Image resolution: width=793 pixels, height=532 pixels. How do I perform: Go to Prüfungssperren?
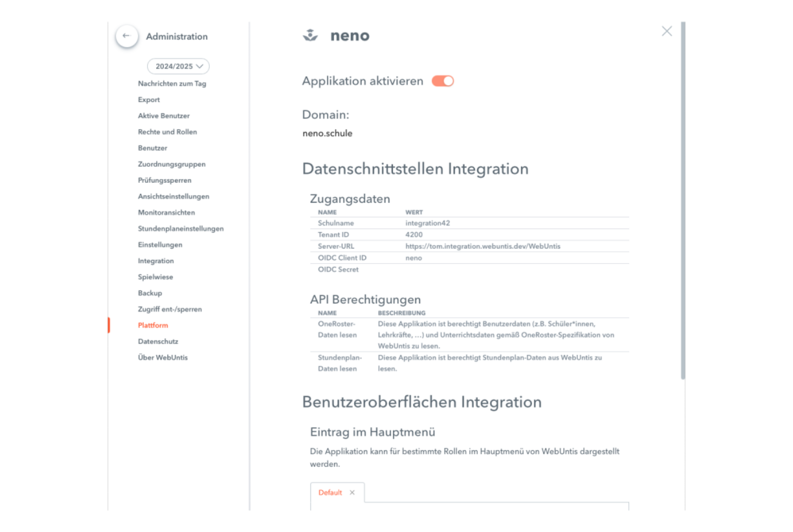164,180
